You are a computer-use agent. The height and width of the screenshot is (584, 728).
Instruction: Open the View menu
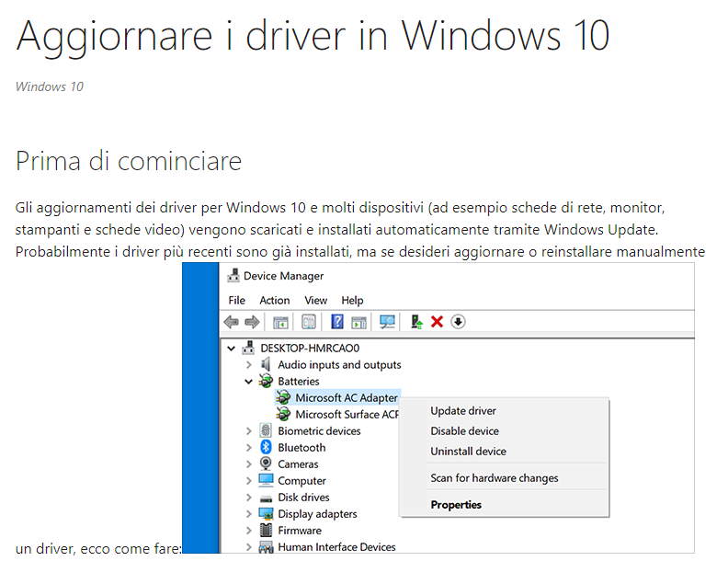tap(315, 300)
